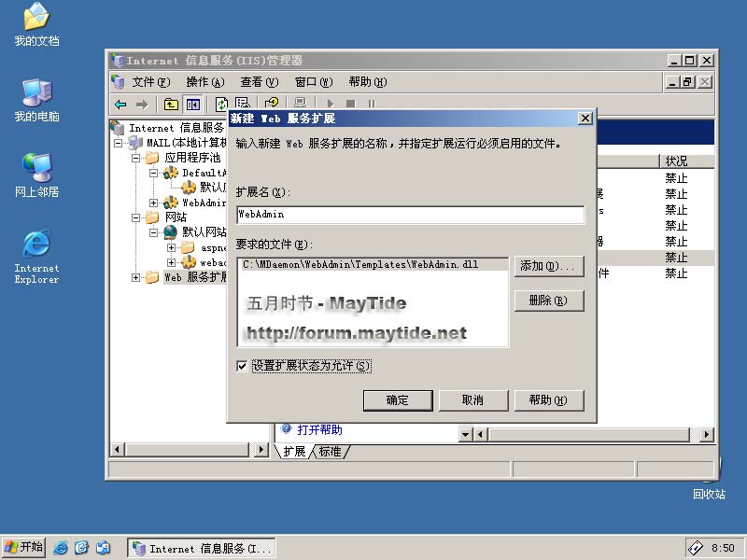Click the 取消 button
The width and height of the screenshot is (747, 560).
[473, 400]
